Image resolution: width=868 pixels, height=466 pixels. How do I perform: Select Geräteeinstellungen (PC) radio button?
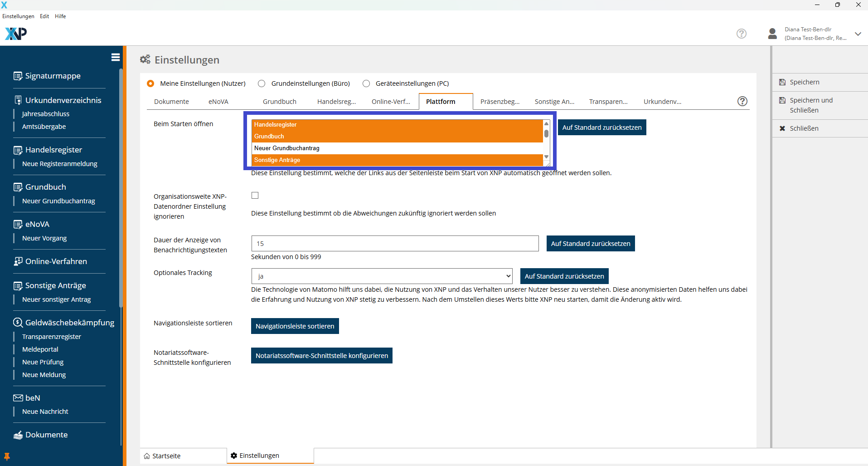click(x=366, y=83)
